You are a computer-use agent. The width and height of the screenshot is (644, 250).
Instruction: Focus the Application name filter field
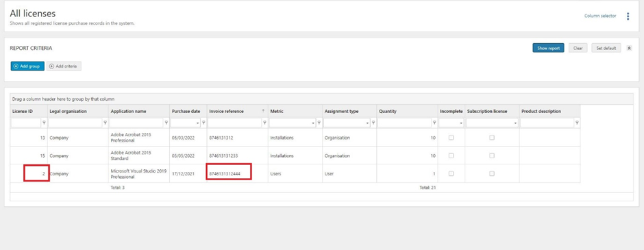click(136, 123)
